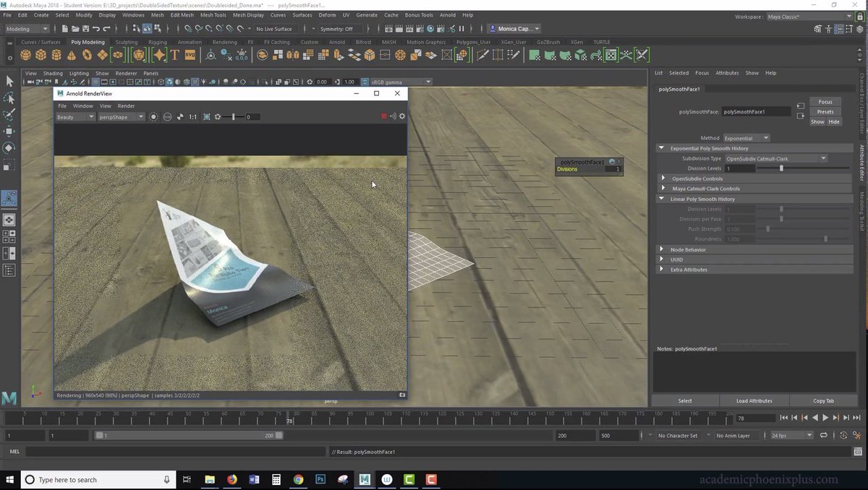Click the Redo arrow icon
Viewport: 868px width, 490px height.
(106, 29)
